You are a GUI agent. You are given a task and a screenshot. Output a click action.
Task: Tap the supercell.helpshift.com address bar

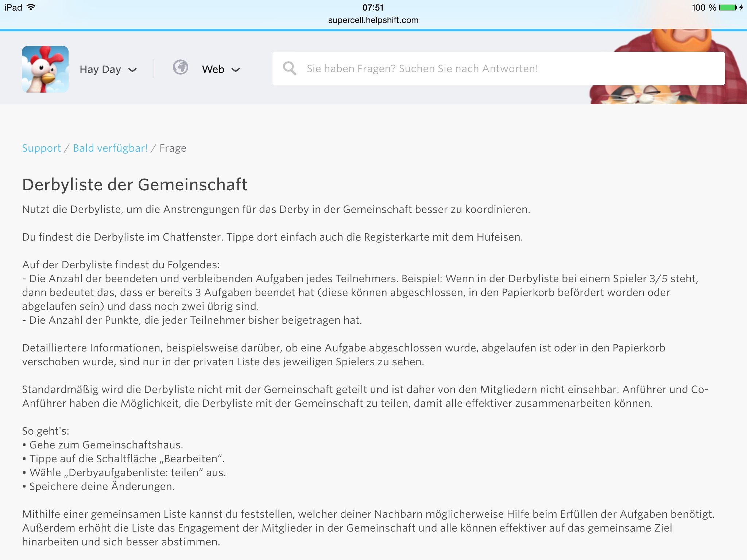pyautogui.click(x=373, y=20)
